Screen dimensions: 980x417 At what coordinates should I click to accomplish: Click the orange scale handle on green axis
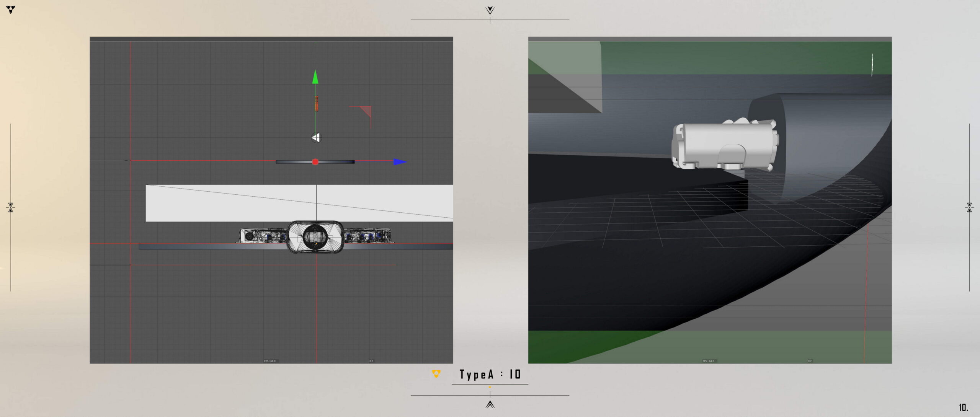317,103
